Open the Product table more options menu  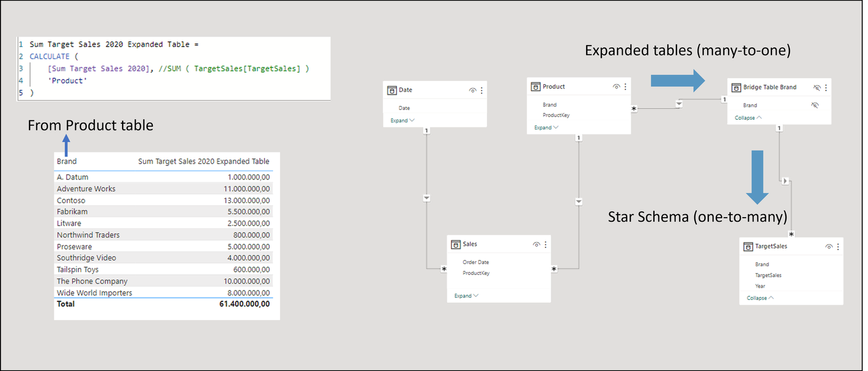pyautogui.click(x=626, y=87)
